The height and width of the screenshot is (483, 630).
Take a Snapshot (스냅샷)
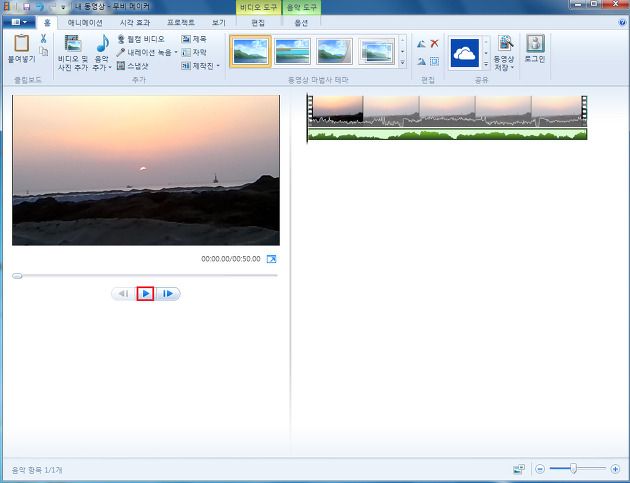coord(133,65)
